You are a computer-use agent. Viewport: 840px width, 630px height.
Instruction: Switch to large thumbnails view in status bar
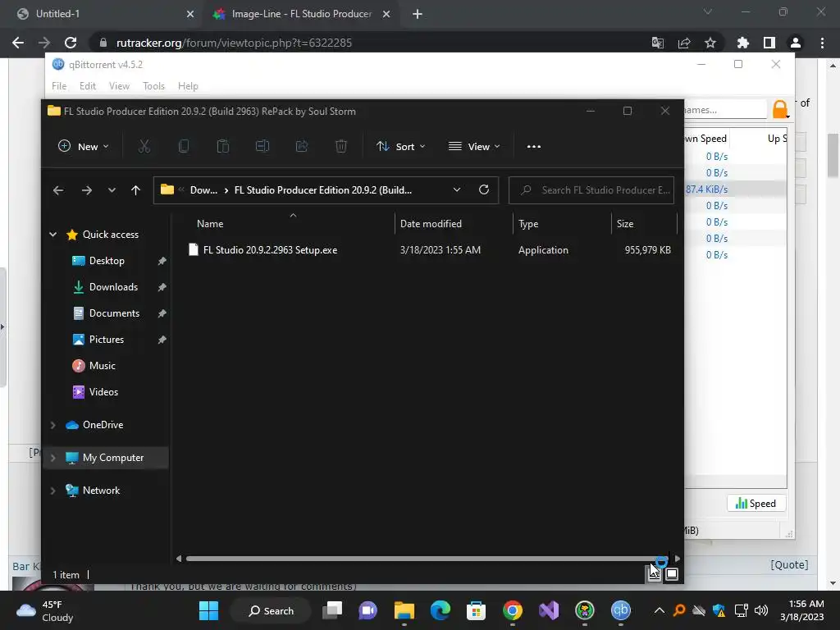pos(672,575)
